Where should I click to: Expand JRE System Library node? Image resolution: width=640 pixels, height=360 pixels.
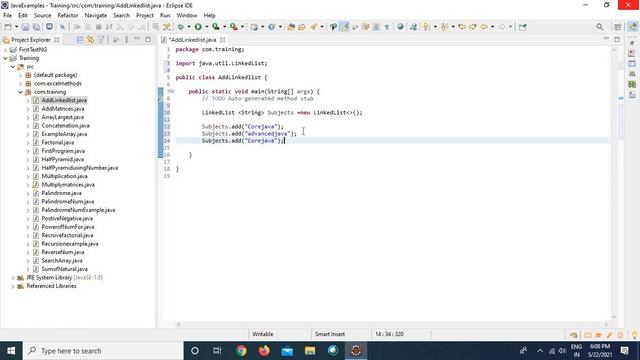click(x=13, y=278)
